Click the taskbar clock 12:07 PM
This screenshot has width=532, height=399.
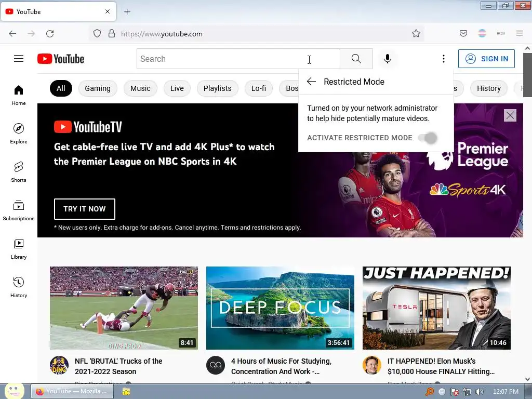click(506, 392)
